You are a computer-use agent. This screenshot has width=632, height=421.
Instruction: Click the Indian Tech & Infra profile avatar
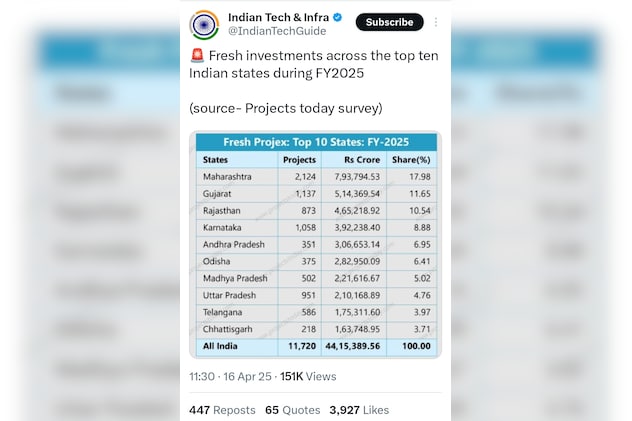click(204, 24)
